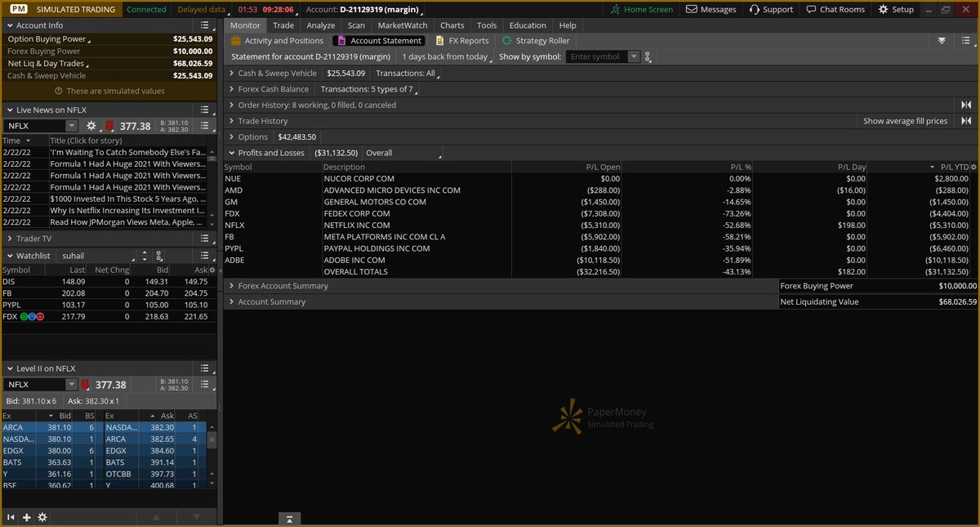Expand Order History section
The image size is (980, 527).
point(232,105)
